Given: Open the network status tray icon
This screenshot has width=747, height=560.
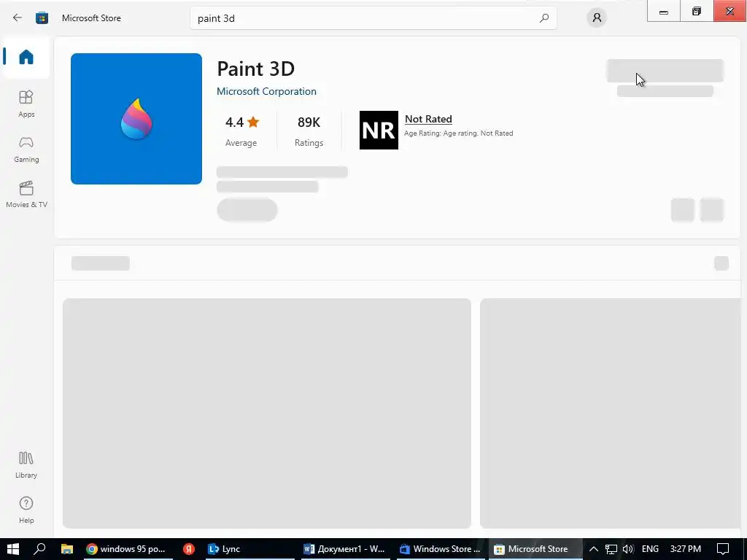Looking at the screenshot, I should (611, 549).
